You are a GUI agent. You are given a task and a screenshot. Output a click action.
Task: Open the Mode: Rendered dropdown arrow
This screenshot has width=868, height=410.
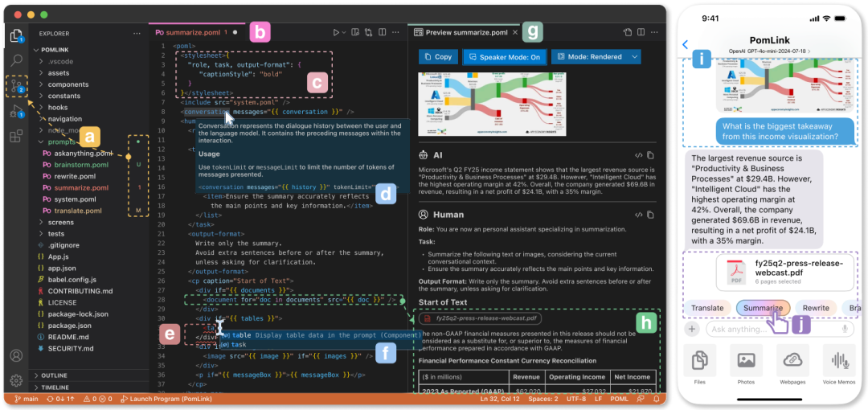click(x=634, y=57)
